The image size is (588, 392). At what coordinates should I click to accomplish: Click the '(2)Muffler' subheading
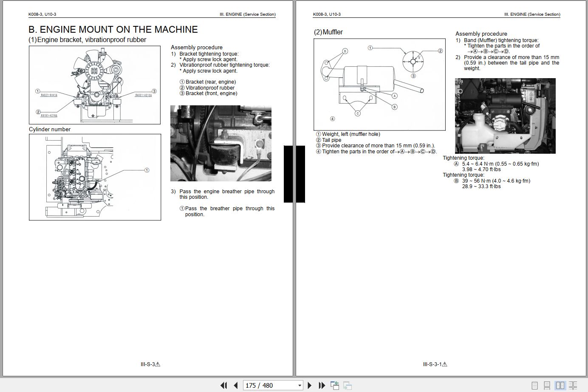pyautogui.click(x=328, y=32)
